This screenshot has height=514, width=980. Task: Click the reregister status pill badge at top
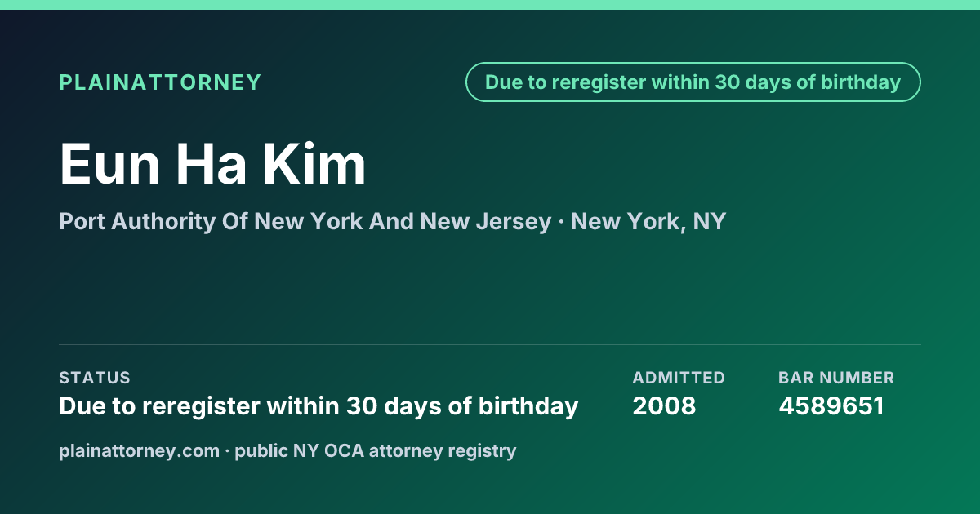(x=693, y=82)
